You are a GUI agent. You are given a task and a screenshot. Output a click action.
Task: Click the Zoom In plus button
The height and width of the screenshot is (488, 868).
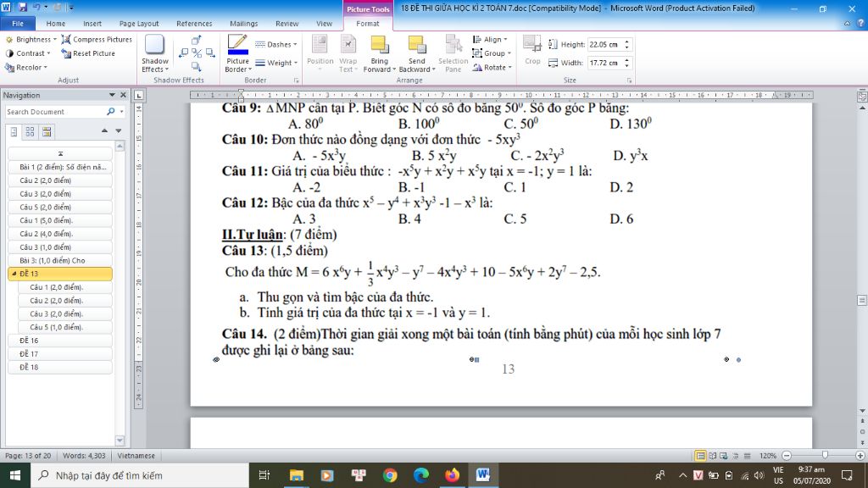coord(860,455)
